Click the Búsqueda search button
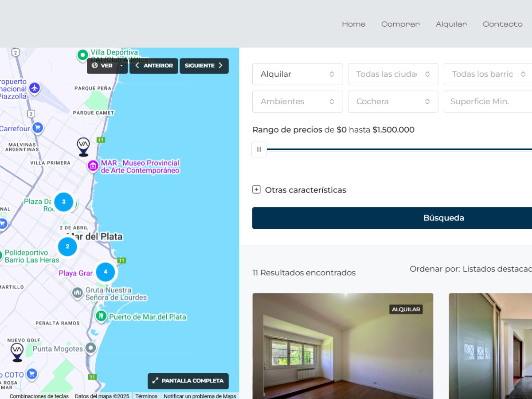 tap(443, 218)
